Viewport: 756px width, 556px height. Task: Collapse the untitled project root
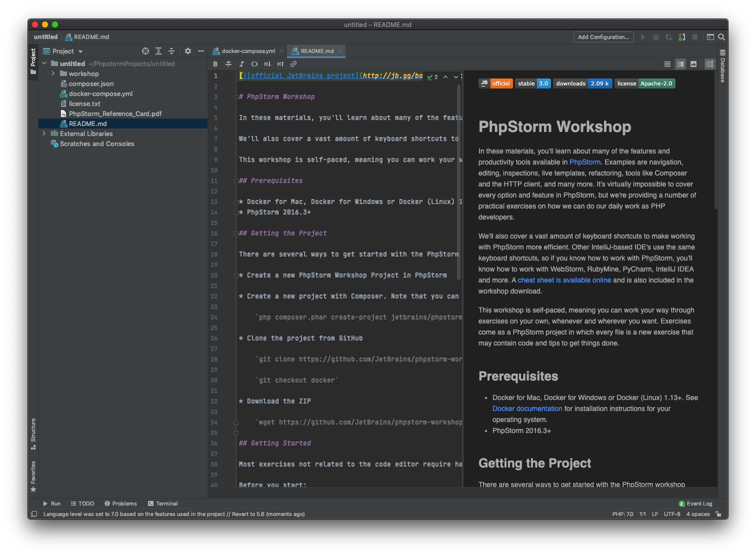(44, 63)
